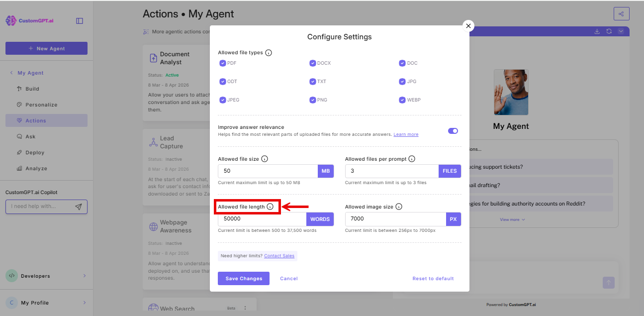Disable the WEBP file type checkbox
This screenshot has width=644, height=316.
tap(402, 100)
